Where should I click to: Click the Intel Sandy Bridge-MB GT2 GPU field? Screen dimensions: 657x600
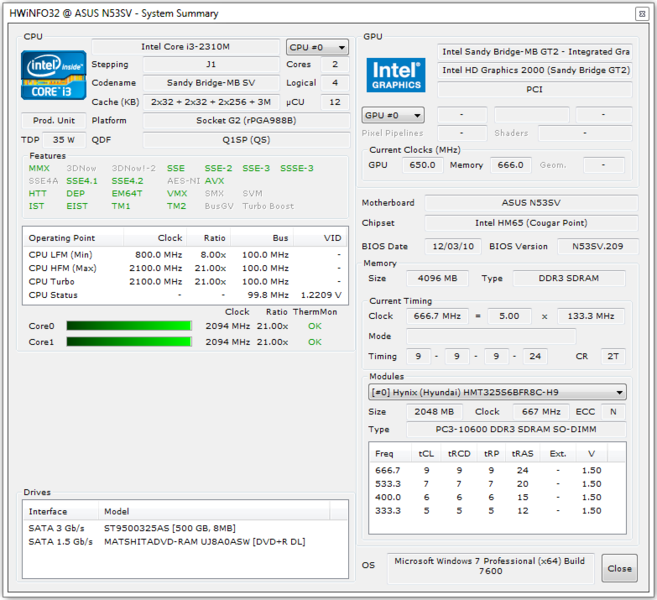(x=535, y=52)
